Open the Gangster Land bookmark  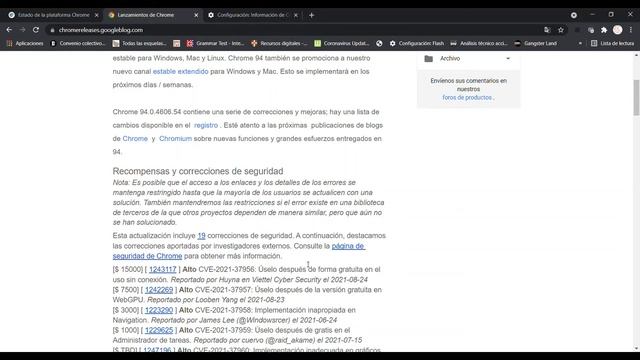click(536, 43)
